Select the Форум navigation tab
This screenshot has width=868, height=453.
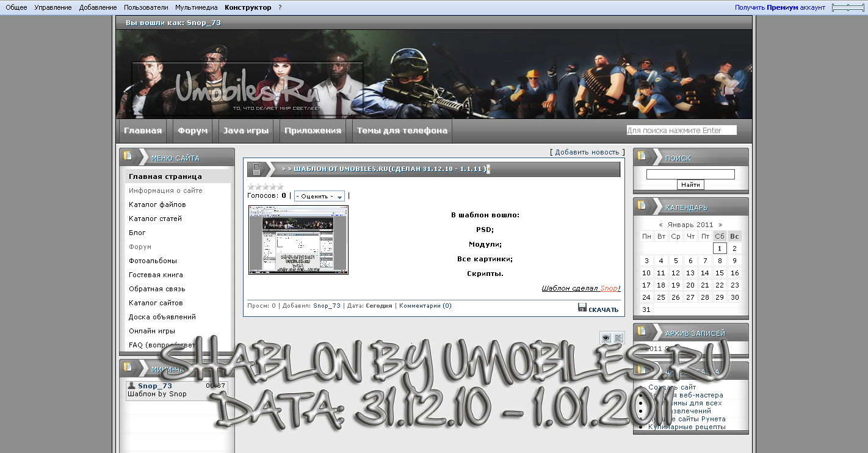(x=192, y=131)
